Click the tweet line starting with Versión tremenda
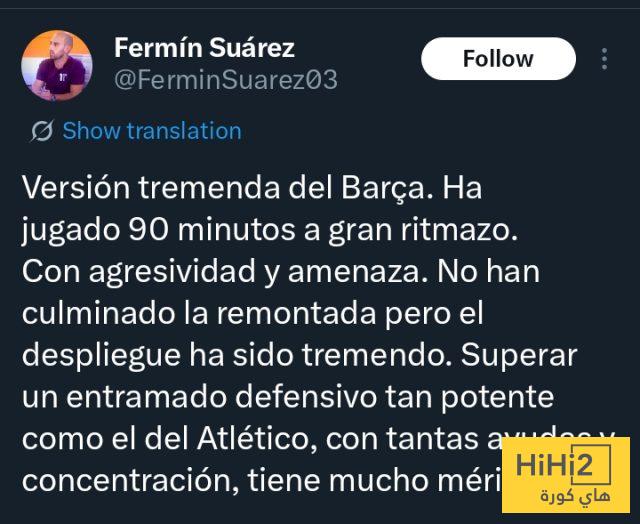 point(252,188)
